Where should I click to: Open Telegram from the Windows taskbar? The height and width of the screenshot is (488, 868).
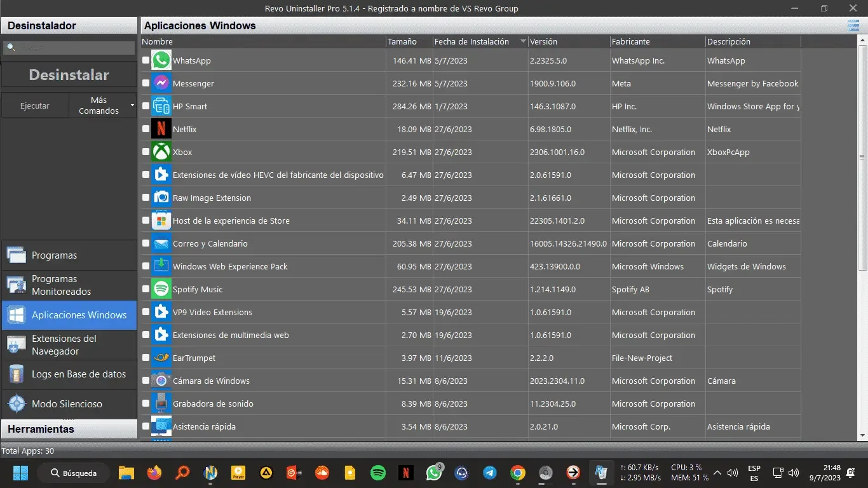490,473
